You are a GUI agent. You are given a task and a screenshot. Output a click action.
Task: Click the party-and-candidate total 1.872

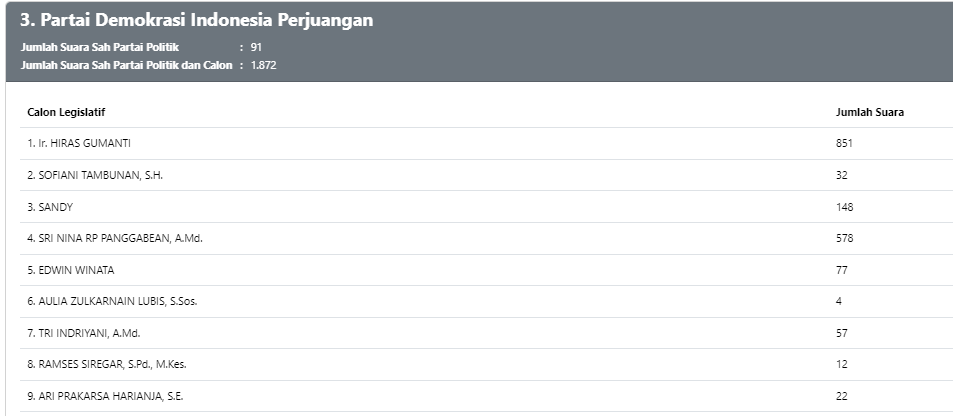pos(263,65)
